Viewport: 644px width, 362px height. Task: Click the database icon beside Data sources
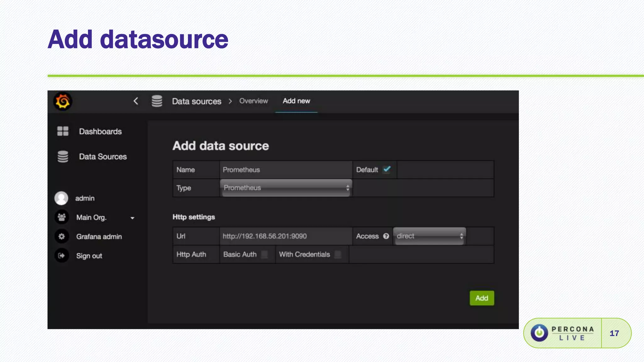(157, 101)
